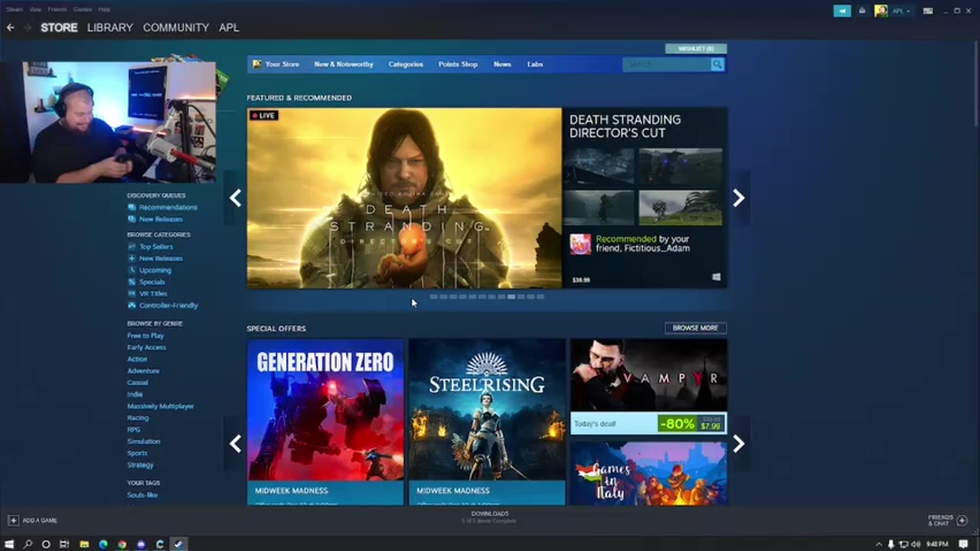The width and height of the screenshot is (980, 551).
Task: Open the Games in Italy promotion
Action: (648, 473)
